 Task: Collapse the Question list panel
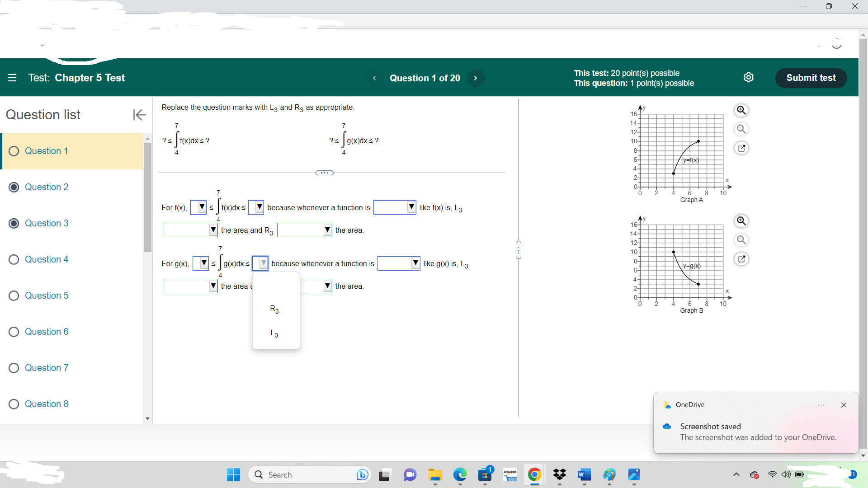tap(139, 115)
